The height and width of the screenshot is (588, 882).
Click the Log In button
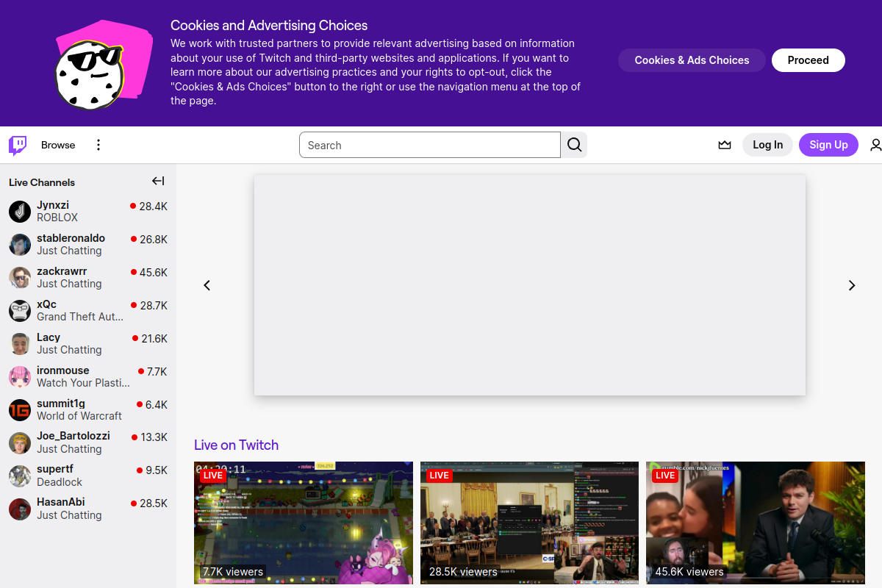tap(767, 145)
